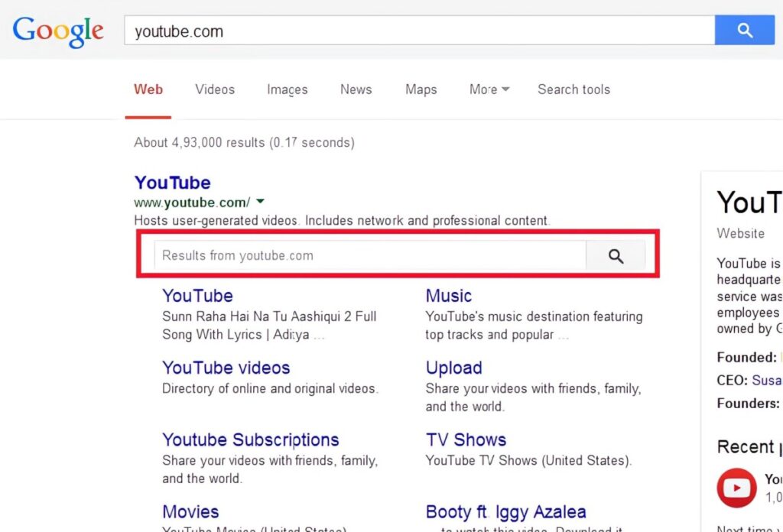Screen dimensions: 783x532
Task: Open the TV Shows sitelink
Action: click(466, 440)
